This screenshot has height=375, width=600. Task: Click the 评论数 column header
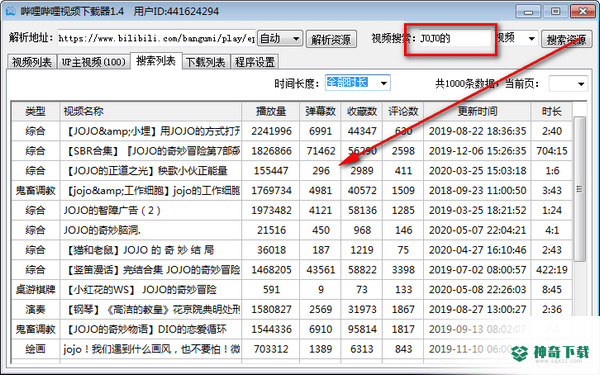tap(403, 111)
